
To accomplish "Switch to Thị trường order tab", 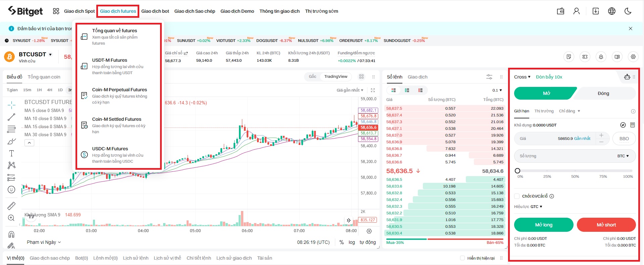I will (544, 111).
